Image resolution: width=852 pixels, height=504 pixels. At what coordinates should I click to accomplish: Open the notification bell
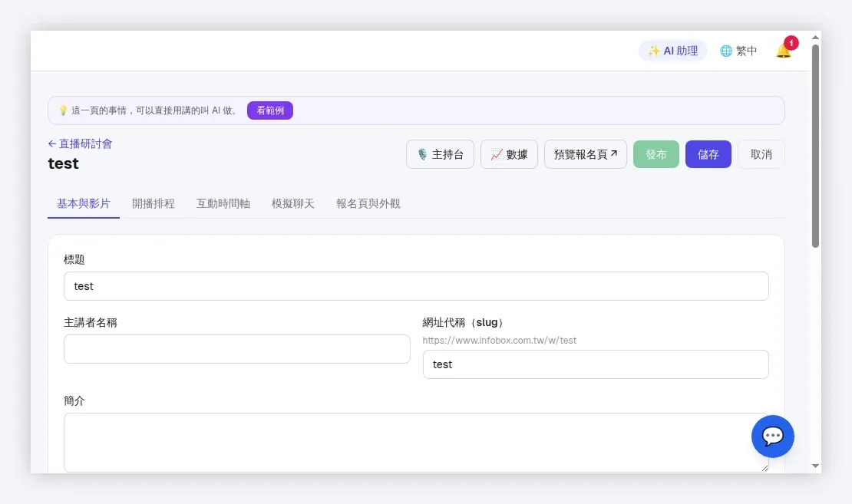[x=784, y=51]
